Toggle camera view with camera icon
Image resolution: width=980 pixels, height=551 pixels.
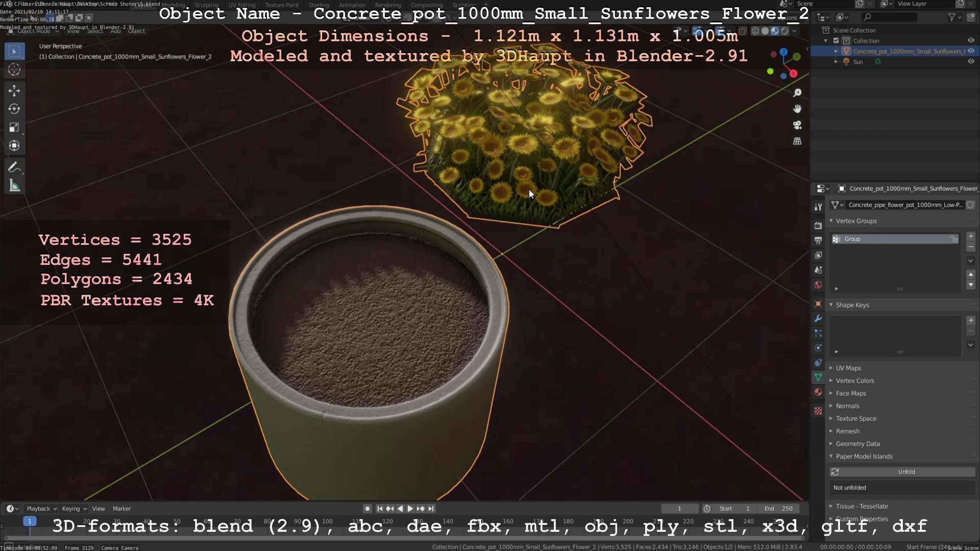797,125
